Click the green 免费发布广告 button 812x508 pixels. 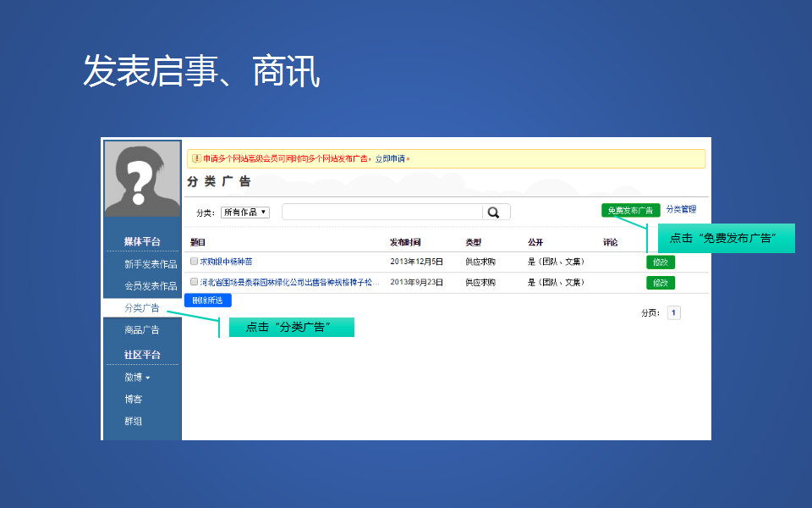pyautogui.click(x=630, y=211)
